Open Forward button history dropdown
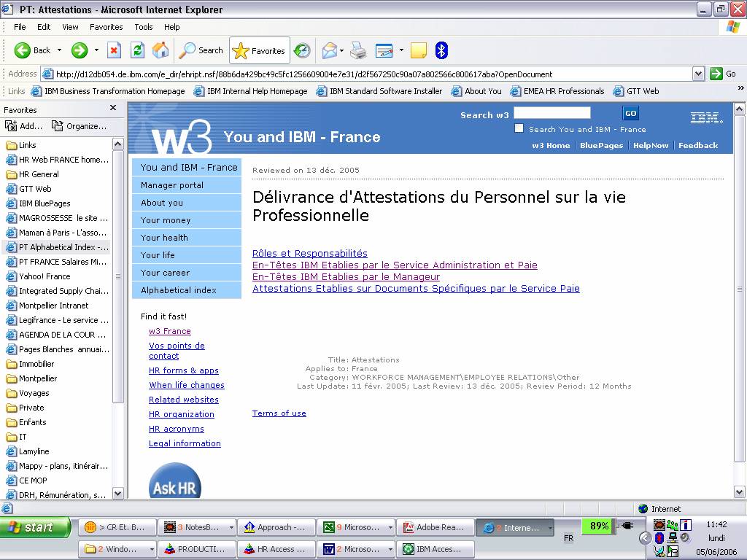 pyautogui.click(x=96, y=50)
